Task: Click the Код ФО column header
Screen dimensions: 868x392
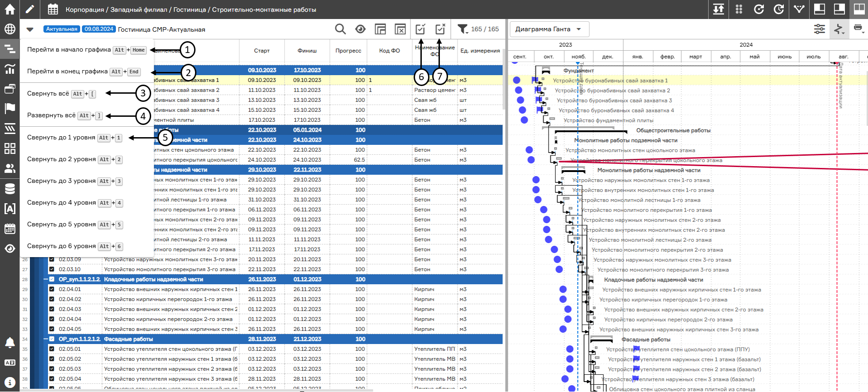Action: [x=390, y=51]
